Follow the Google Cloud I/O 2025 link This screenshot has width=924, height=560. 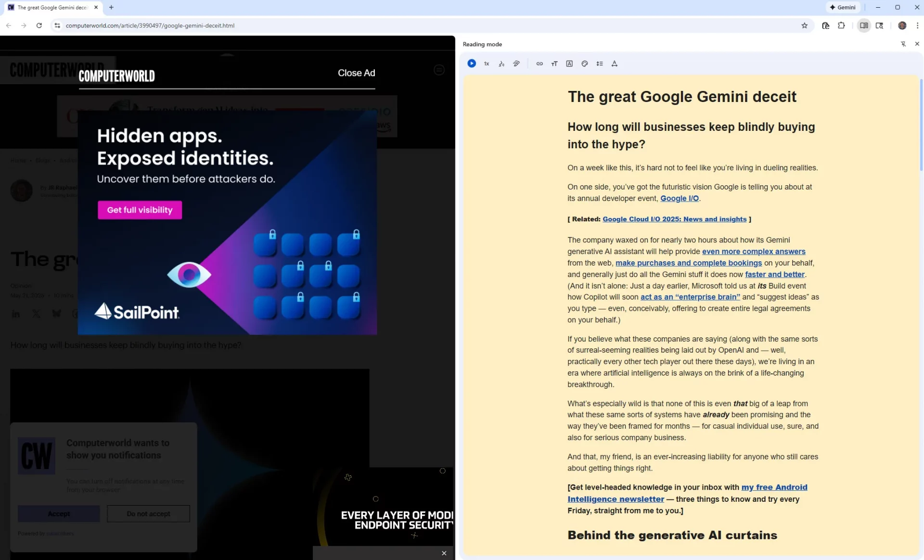click(675, 219)
